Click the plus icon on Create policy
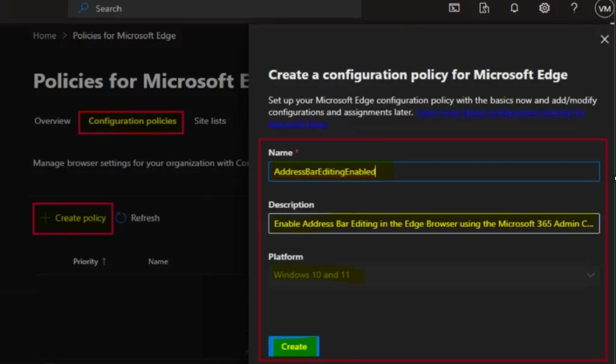616x364 pixels. coord(45,218)
